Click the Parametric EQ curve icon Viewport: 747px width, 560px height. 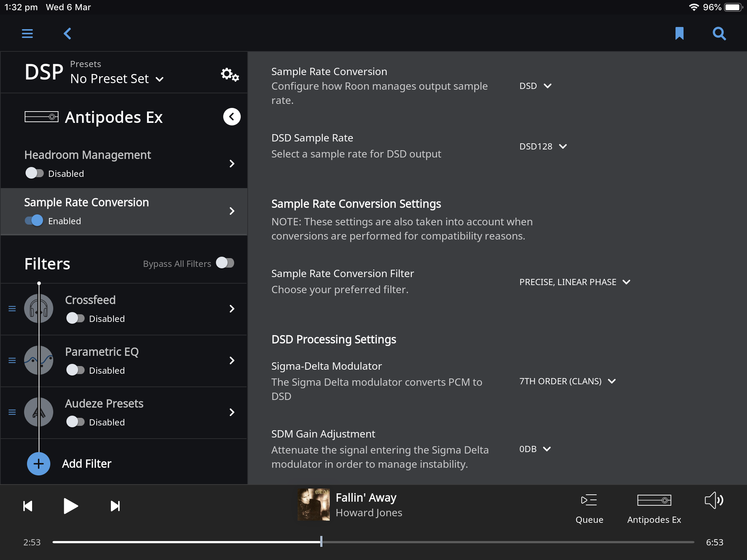coord(39,360)
